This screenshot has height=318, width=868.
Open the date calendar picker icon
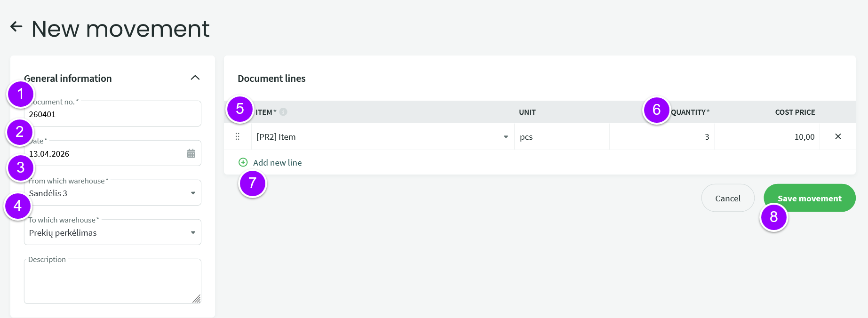(191, 153)
